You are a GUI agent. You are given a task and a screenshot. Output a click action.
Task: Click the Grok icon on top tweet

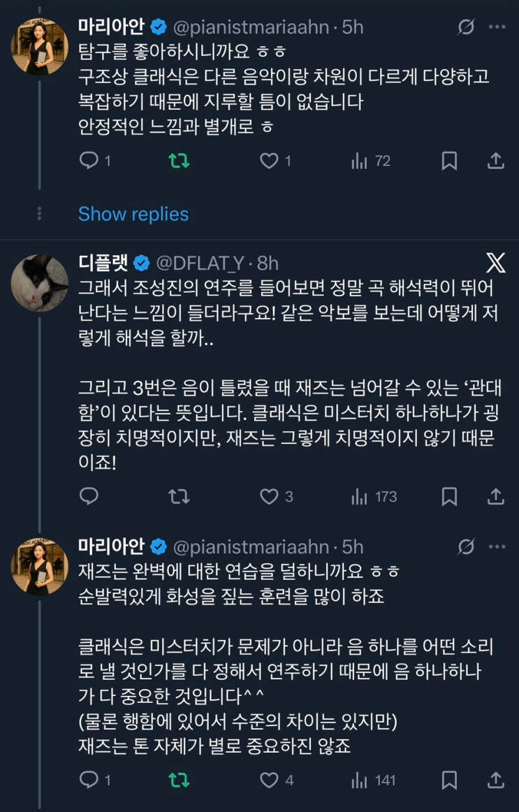465,27
